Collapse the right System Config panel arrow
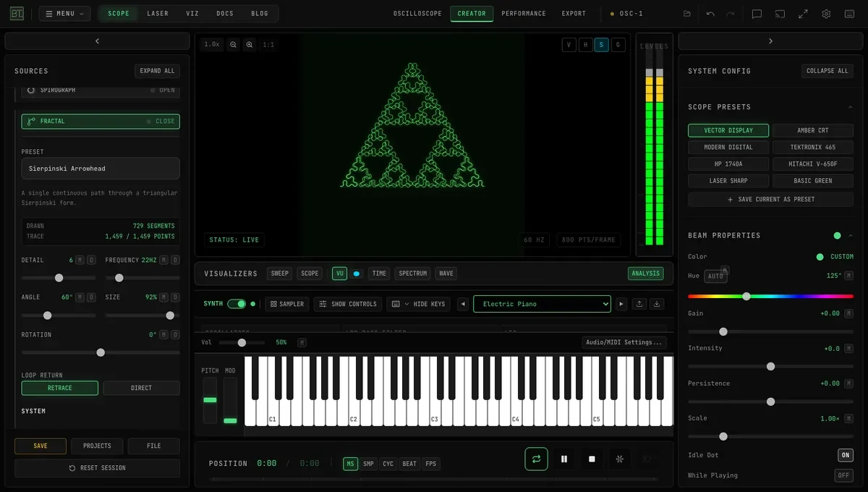 (770, 41)
